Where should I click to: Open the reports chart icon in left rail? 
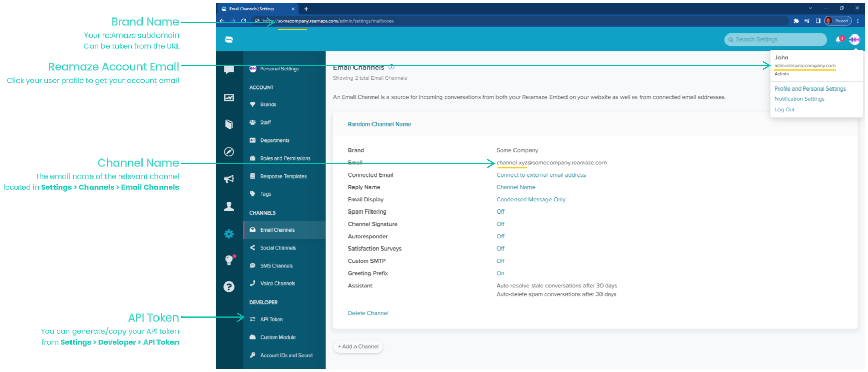point(229,98)
